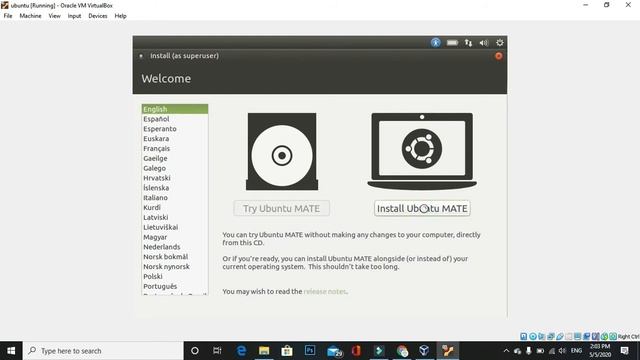The height and width of the screenshot is (360, 640).
Task: Open the Windows Action Center notifications icon
Action: pyautogui.click(x=624, y=351)
